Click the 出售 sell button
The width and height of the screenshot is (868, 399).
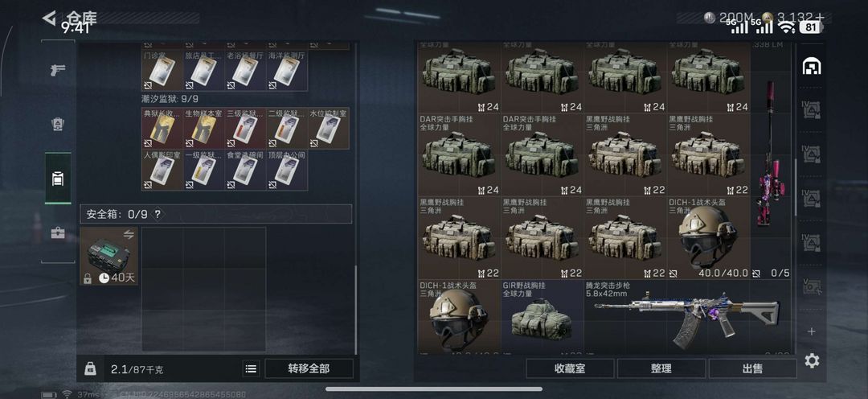tap(752, 368)
